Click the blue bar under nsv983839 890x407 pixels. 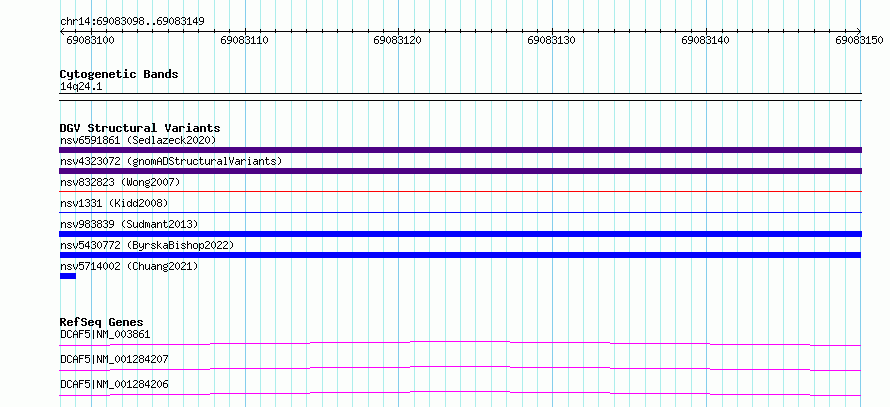(460, 234)
